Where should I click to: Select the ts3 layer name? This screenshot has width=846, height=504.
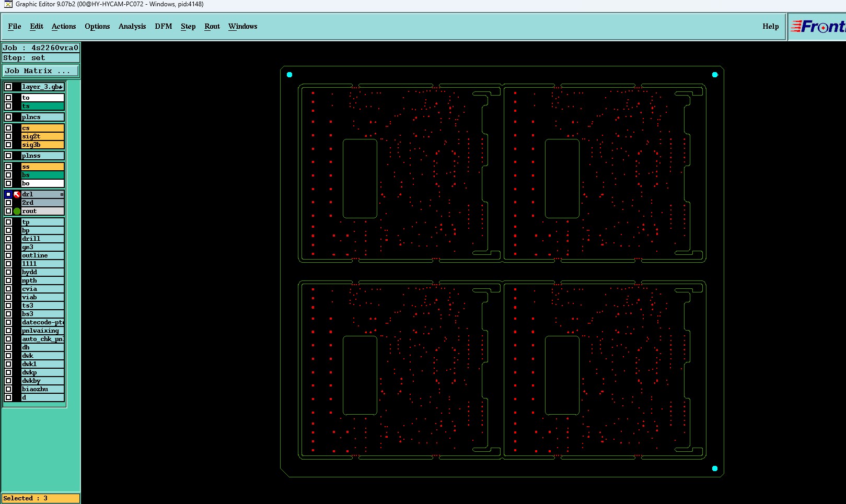pyautogui.click(x=43, y=306)
